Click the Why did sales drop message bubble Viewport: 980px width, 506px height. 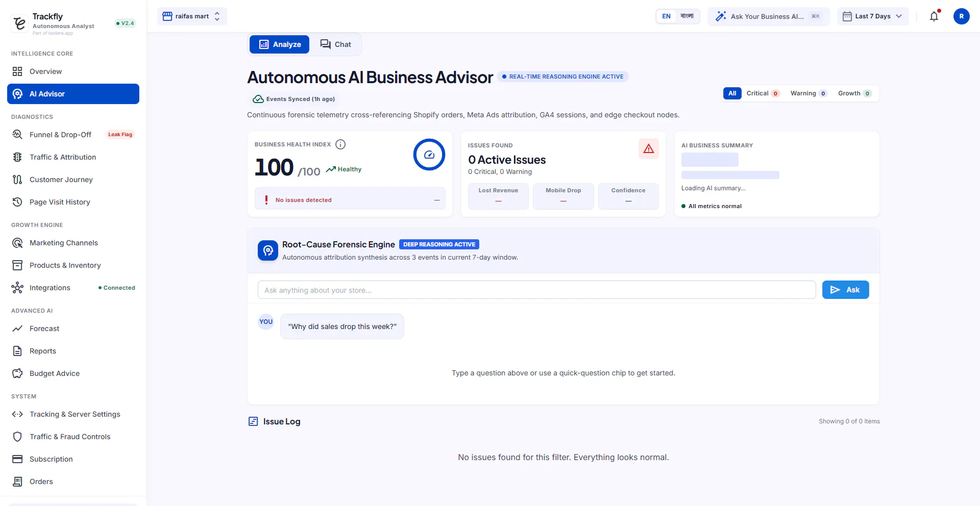click(x=342, y=326)
